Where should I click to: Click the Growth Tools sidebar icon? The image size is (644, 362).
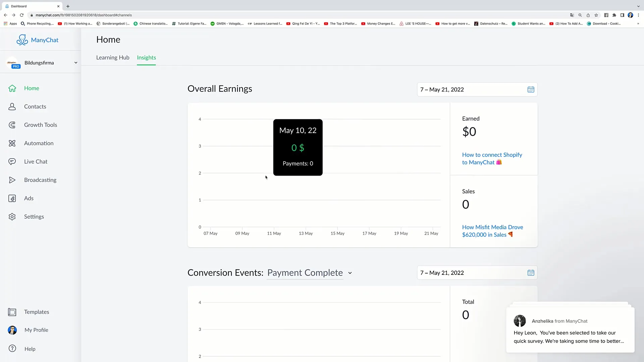(12, 125)
